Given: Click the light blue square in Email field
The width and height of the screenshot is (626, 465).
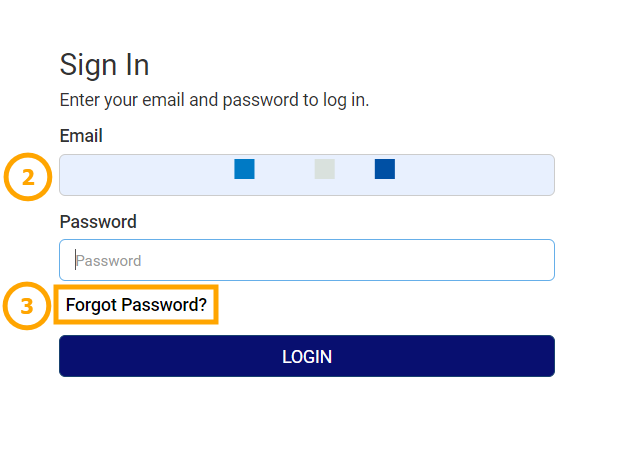Looking at the screenshot, I should pyautogui.click(x=244, y=169).
